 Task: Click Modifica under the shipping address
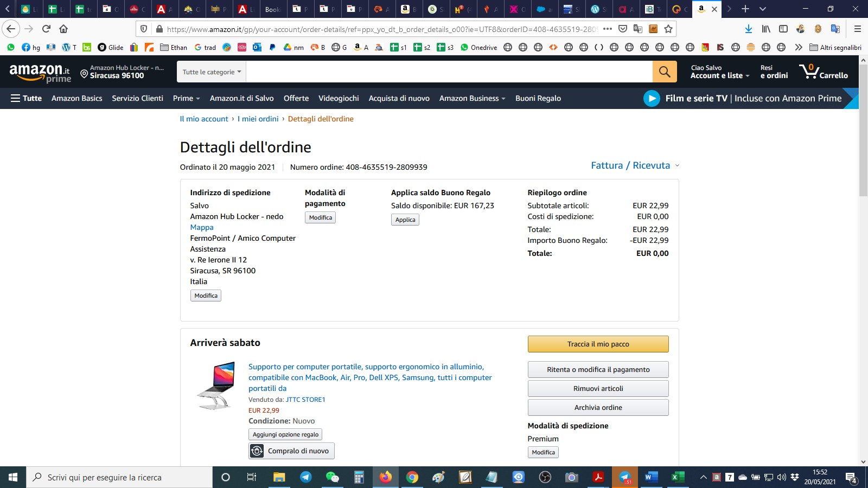point(206,296)
